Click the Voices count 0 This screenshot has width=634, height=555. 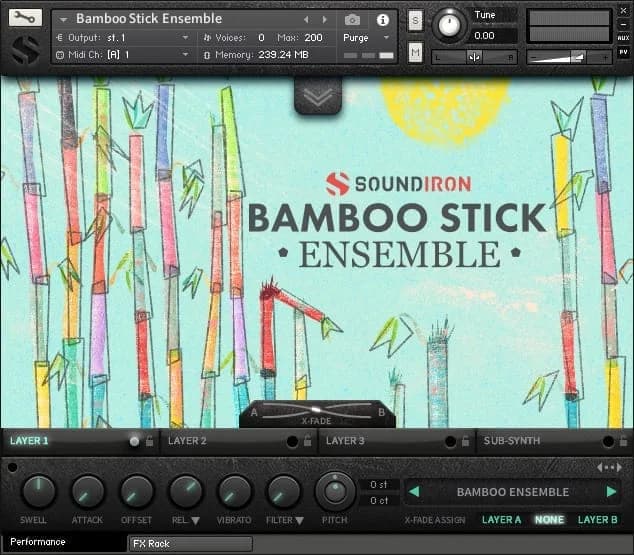(x=261, y=38)
